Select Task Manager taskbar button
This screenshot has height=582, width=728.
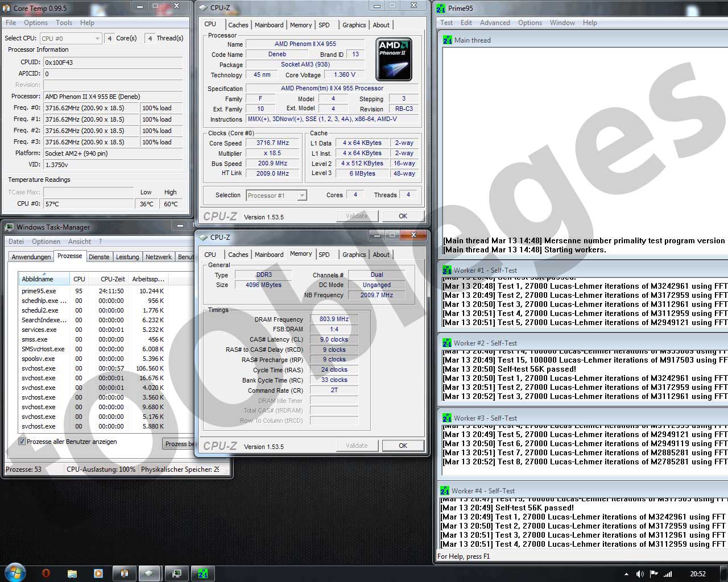[x=176, y=573]
